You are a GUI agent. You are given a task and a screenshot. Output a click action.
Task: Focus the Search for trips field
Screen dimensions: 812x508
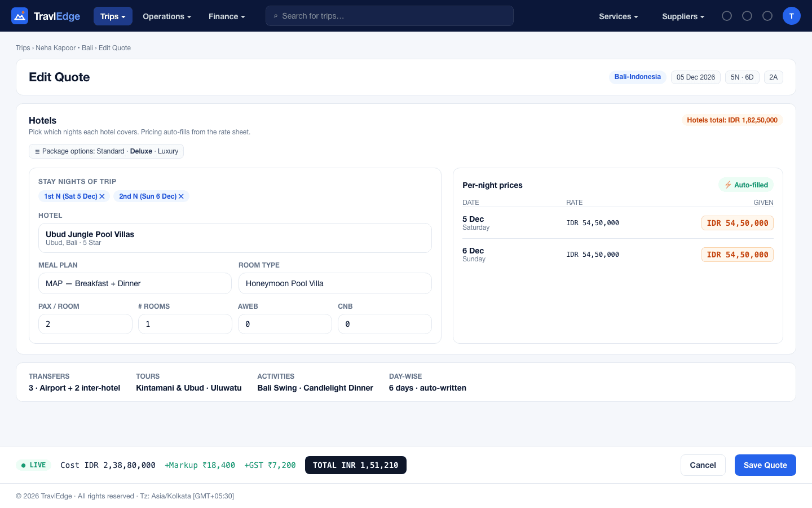[x=390, y=16]
